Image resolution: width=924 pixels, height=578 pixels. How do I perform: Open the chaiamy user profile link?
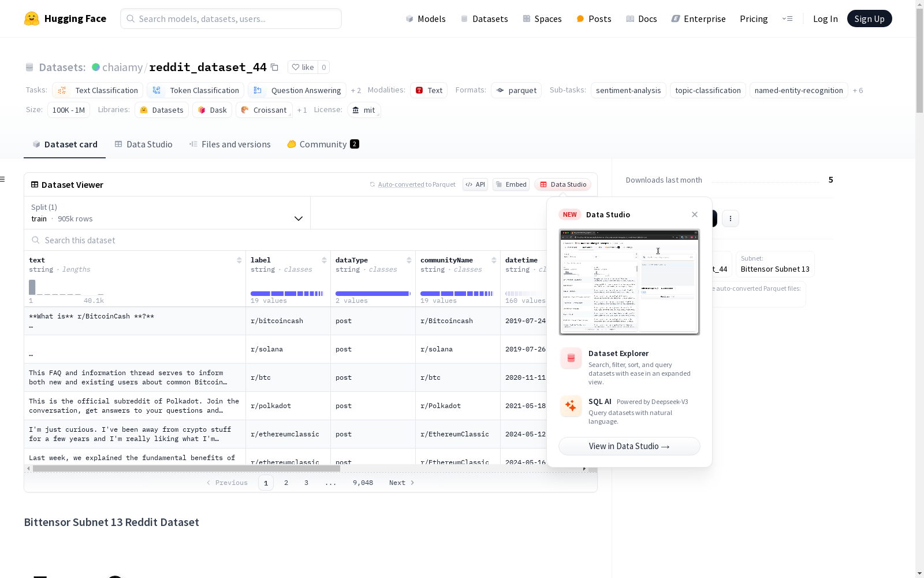coord(122,67)
